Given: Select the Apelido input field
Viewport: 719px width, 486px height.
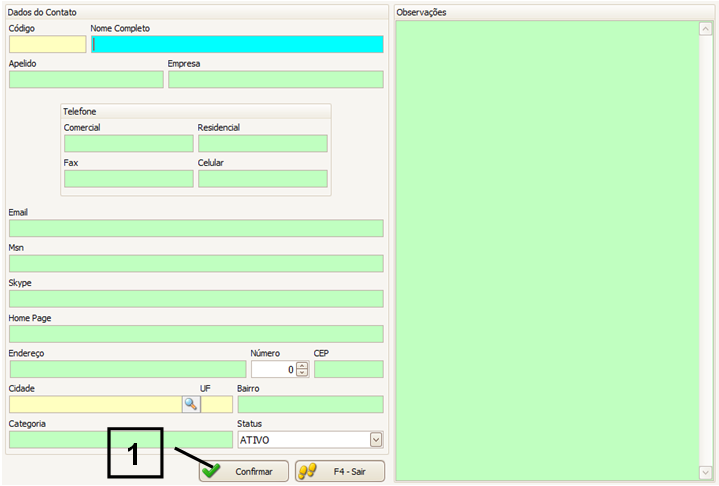Looking at the screenshot, I should pos(85,80).
